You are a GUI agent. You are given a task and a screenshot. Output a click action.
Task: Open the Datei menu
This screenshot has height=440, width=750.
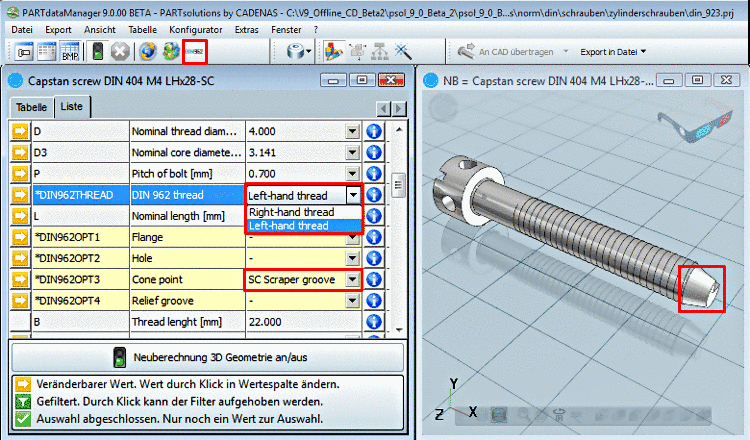[x=22, y=30]
